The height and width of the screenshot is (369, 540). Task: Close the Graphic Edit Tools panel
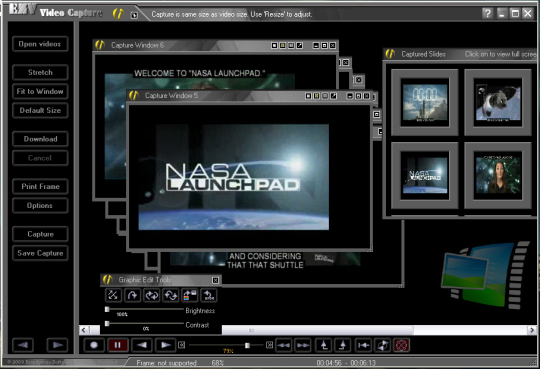tap(215, 280)
